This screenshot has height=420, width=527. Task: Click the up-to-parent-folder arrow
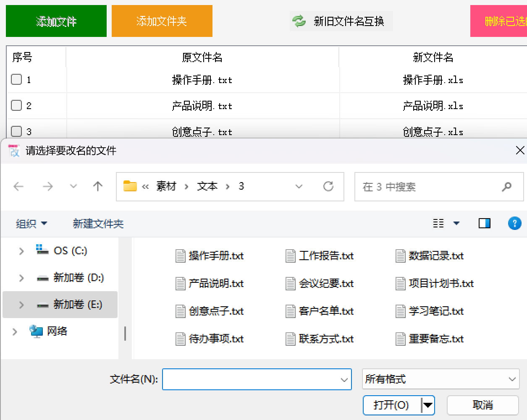click(x=98, y=186)
